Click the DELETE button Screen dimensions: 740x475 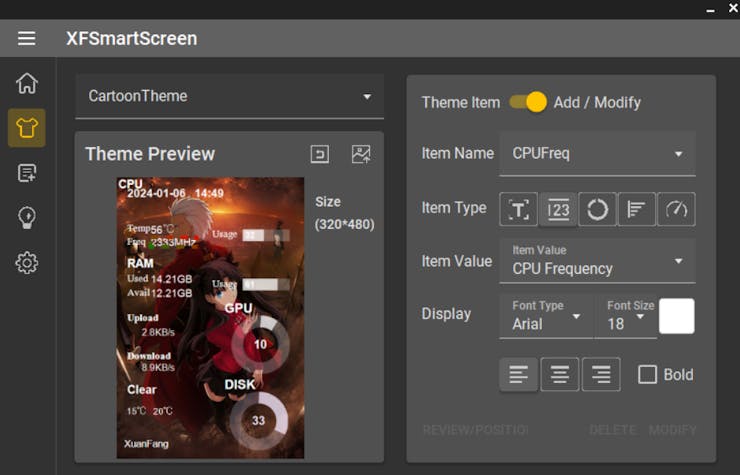click(x=612, y=430)
